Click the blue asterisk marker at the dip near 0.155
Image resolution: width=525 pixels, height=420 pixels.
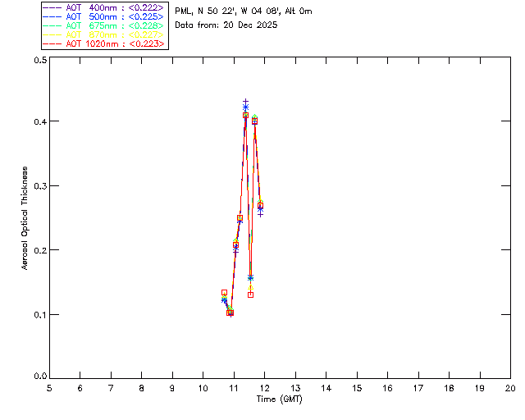pos(250,277)
